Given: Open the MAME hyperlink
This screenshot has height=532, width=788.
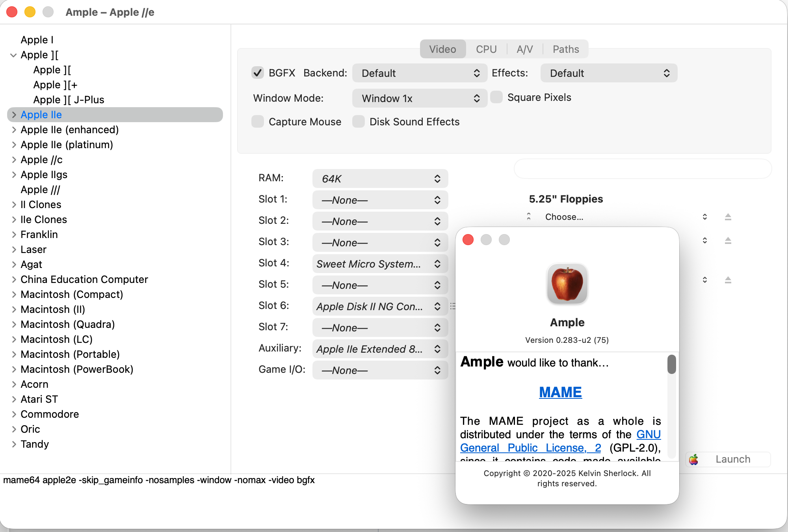Looking at the screenshot, I should click(560, 392).
